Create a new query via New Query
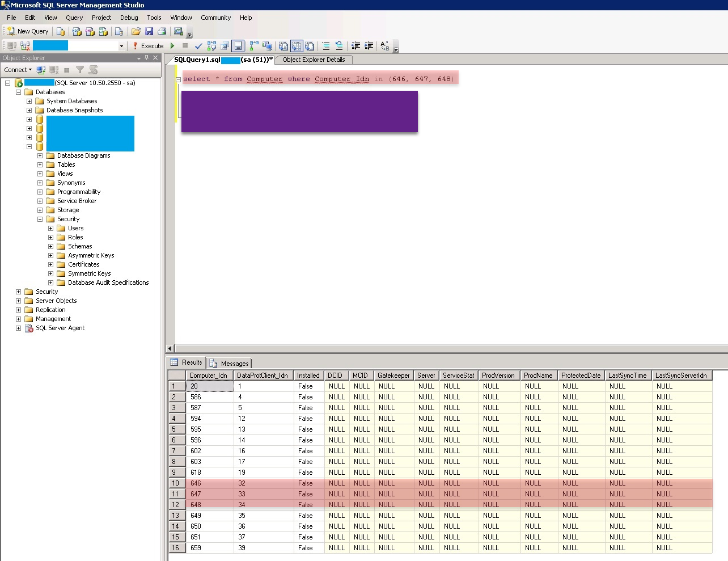This screenshot has width=728, height=561. tap(27, 31)
